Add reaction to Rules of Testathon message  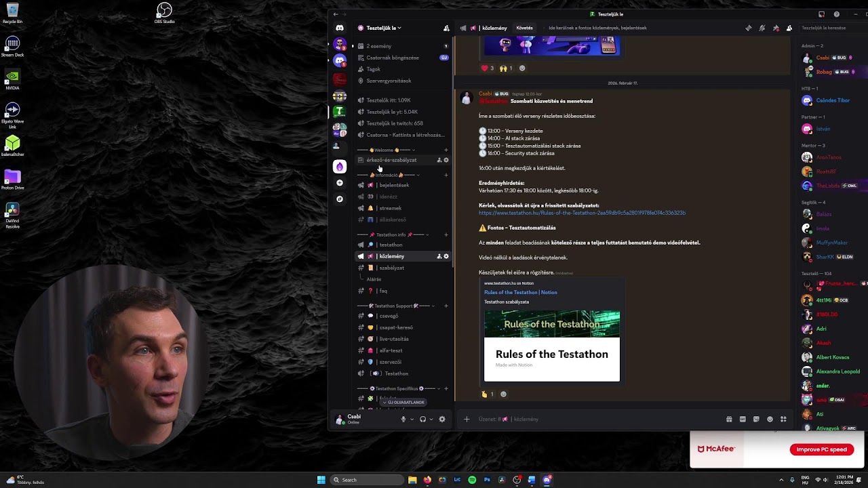503,394
